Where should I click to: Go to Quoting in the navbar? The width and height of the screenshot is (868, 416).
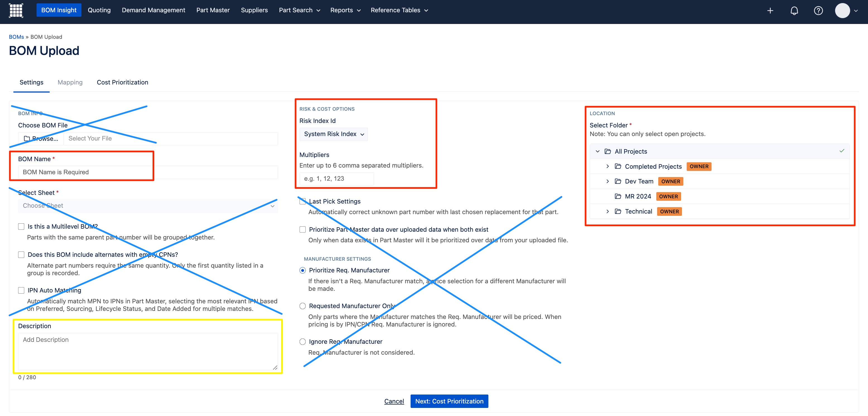click(x=99, y=10)
